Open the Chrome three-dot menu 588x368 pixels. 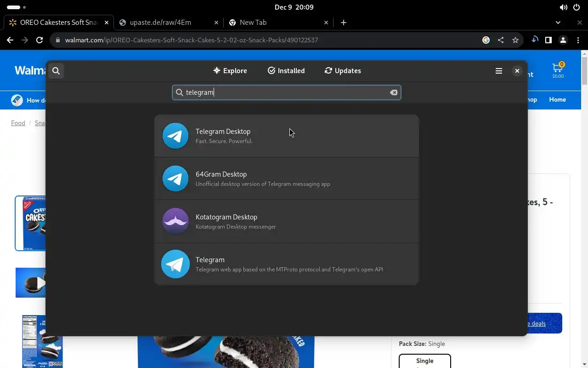click(x=578, y=40)
